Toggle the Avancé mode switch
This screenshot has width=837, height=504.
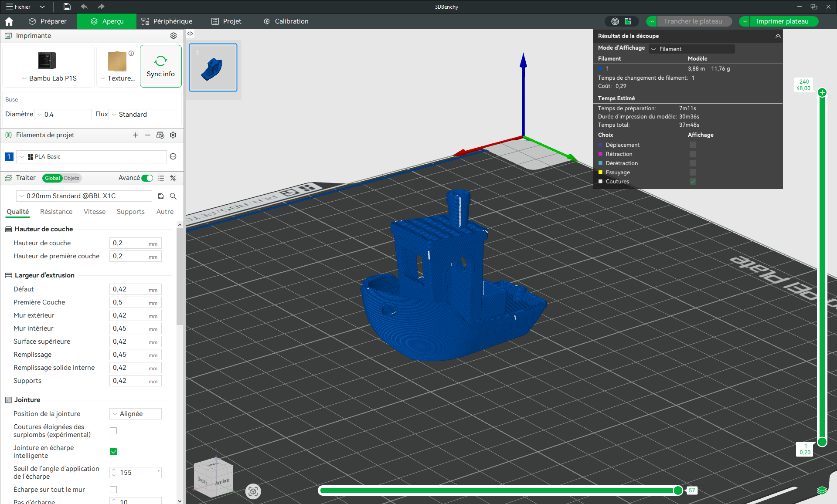(147, 178)
